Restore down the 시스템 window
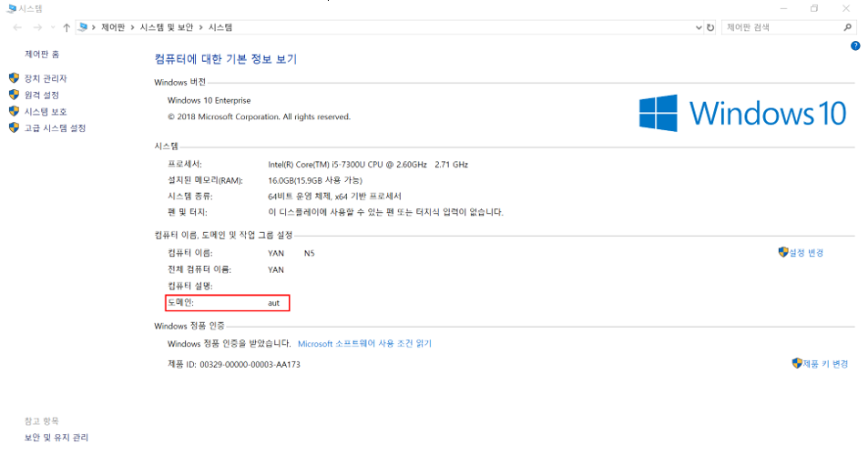868x455 pixels. click(814, 8)
